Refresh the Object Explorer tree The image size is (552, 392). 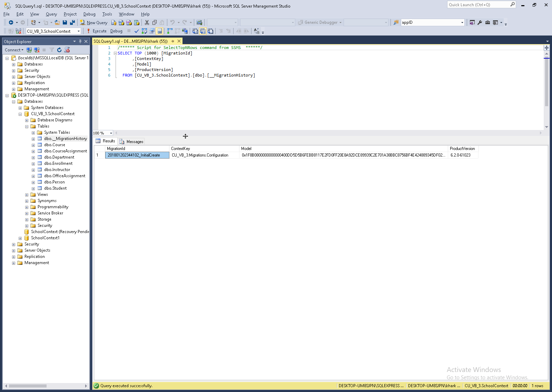59,50
